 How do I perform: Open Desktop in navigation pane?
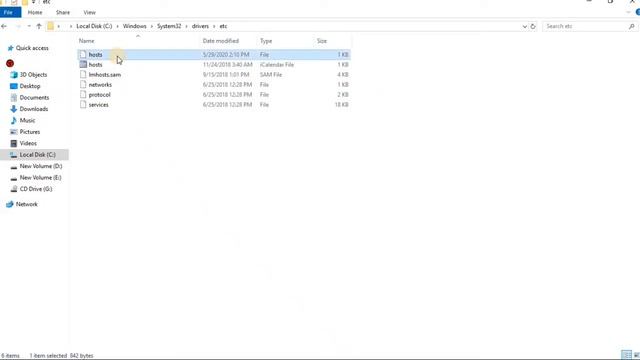(30, 86)
